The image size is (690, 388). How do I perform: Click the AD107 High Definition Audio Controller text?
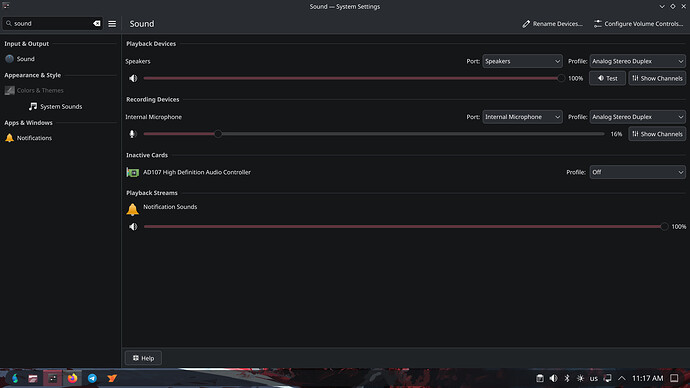click(x=197, y=172)
